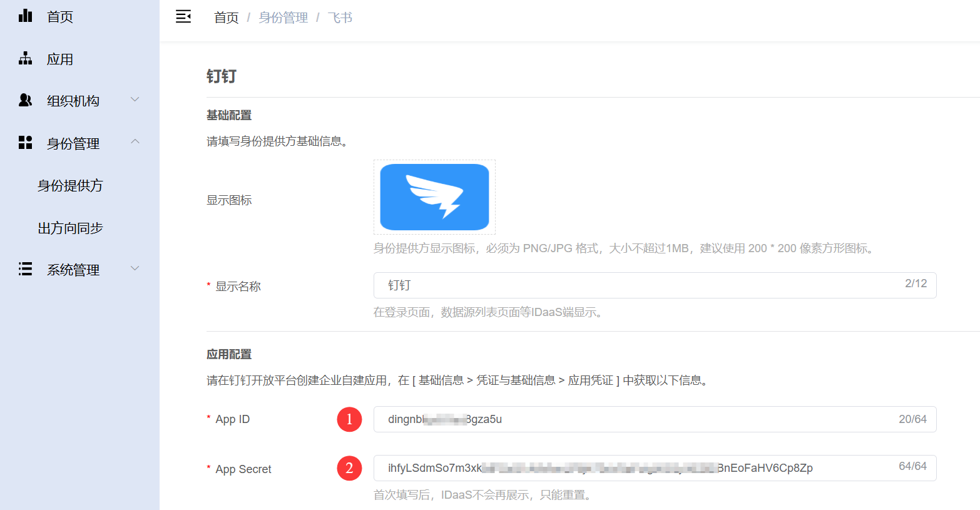Click the 飞书 breadcrumb item
Image resolution: width=980 pixels, height=510 pixels.
click(x=340, y=18)
